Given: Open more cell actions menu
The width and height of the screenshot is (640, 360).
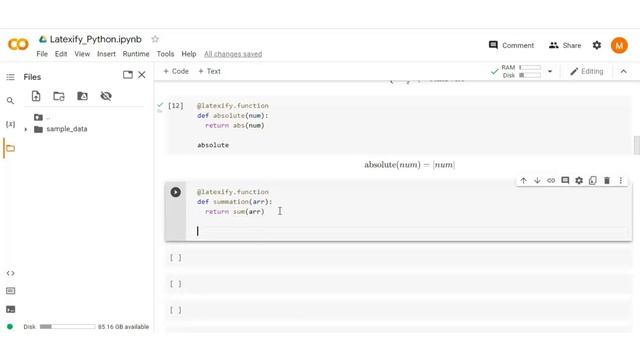Looking at the screenshot, I should tap(620, 180).
